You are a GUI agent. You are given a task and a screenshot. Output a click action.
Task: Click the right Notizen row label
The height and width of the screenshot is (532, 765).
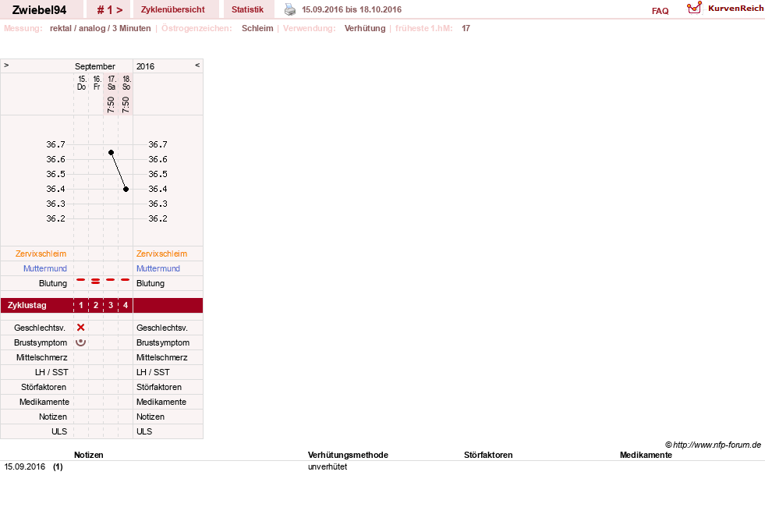(x=151, y=417)
